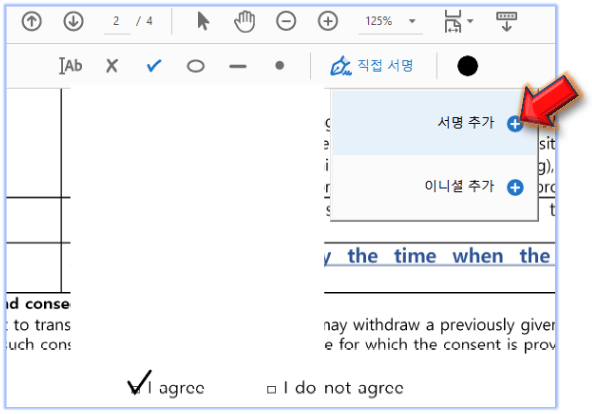This screenshot has height=414, width=592.
Task: Go to next page with down arrow
Action: (73, 21)
